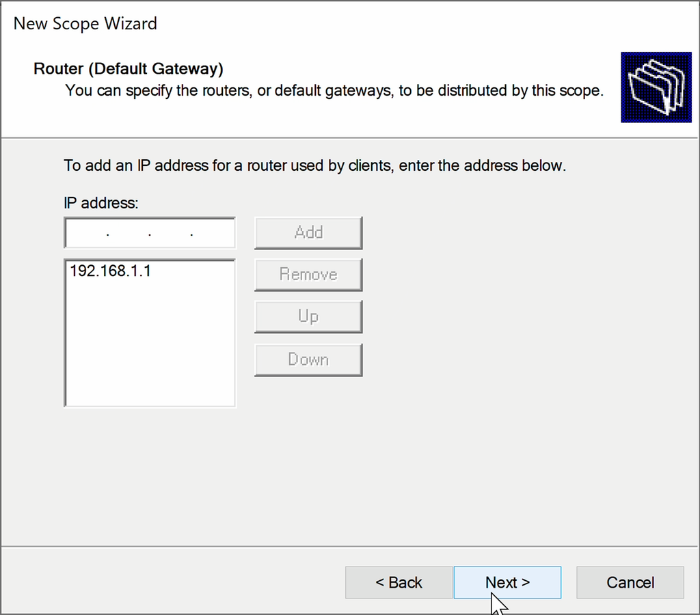
Task: Click the folders wizard icon
Action: [656, 87]
